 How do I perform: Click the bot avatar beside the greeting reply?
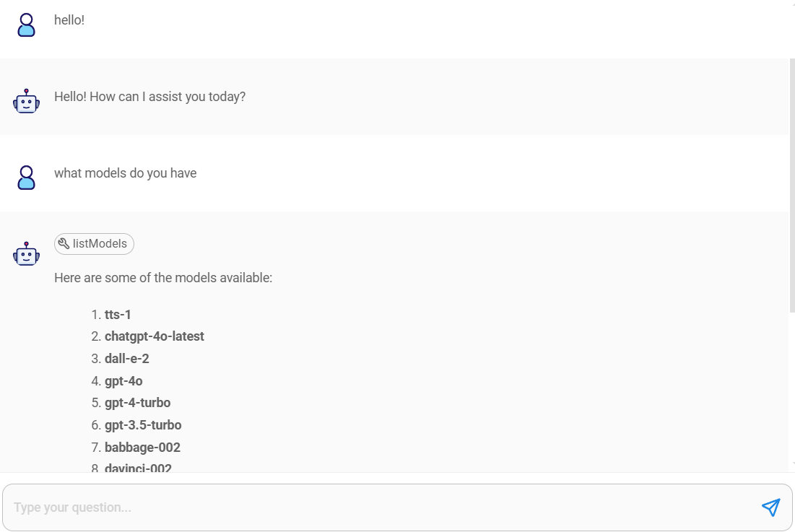26,102
